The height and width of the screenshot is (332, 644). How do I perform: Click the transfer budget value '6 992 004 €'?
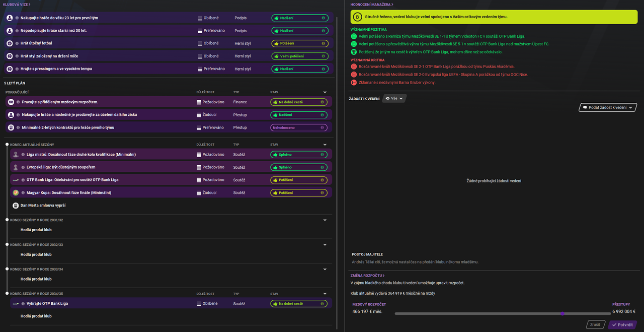click(x=624, y=312)
